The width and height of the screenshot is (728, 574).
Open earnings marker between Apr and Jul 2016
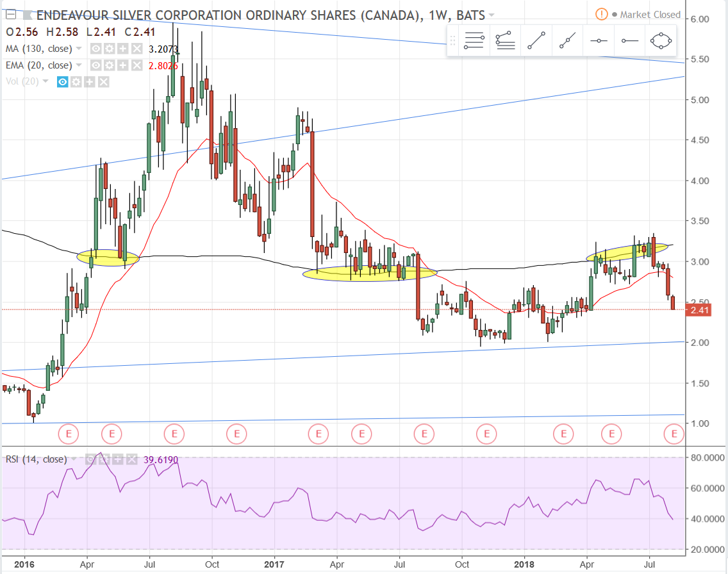[x=112, y=434]
